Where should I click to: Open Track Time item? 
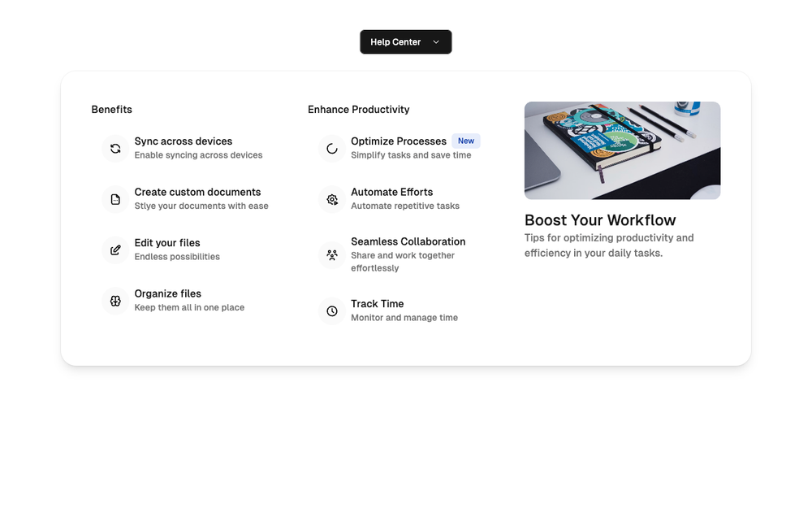pyautogui.click(x=378, y=304)
